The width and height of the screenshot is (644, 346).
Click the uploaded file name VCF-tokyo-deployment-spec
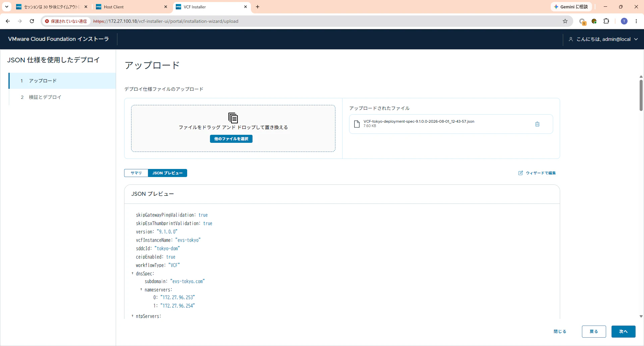coord(419,121)
